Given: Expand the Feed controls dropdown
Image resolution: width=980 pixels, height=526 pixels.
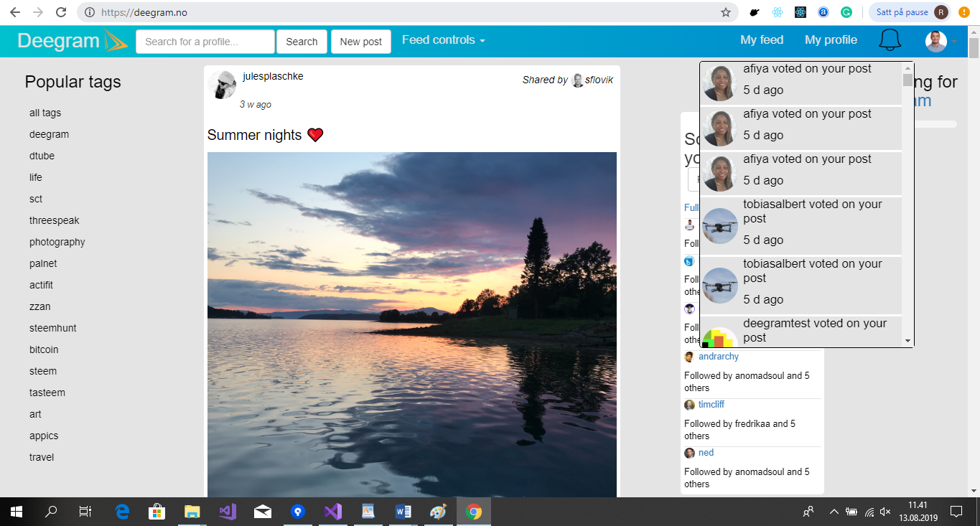Looking at the screenshot, I should (444, 40).
